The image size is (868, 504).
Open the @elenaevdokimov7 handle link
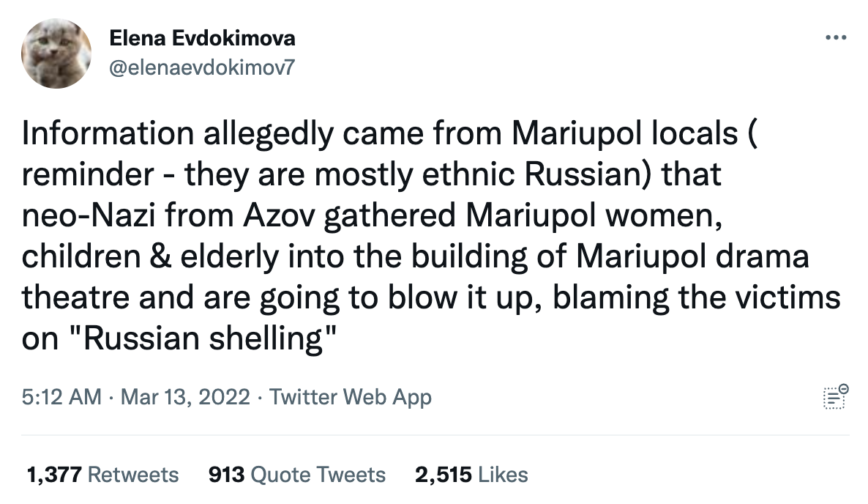202,67
